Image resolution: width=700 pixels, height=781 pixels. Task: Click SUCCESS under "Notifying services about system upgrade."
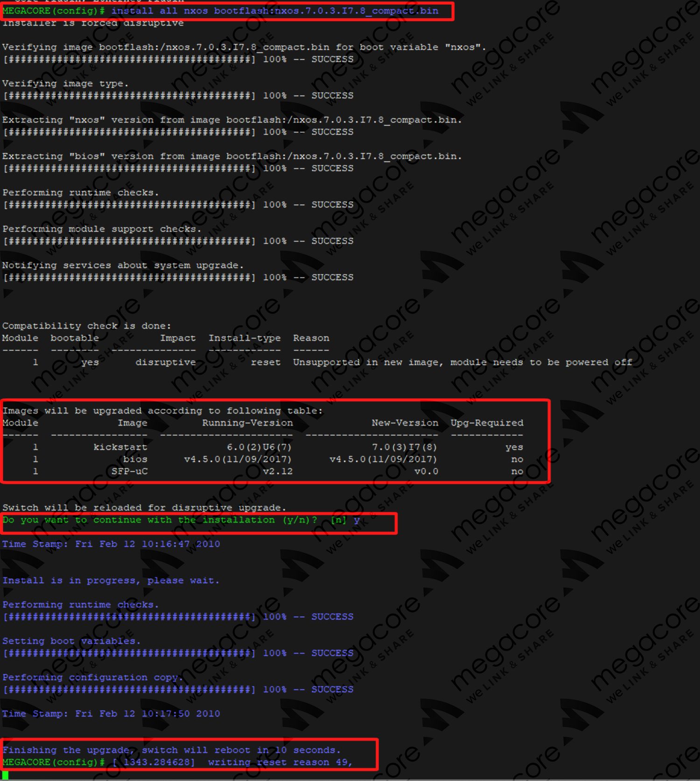(332, 278)
